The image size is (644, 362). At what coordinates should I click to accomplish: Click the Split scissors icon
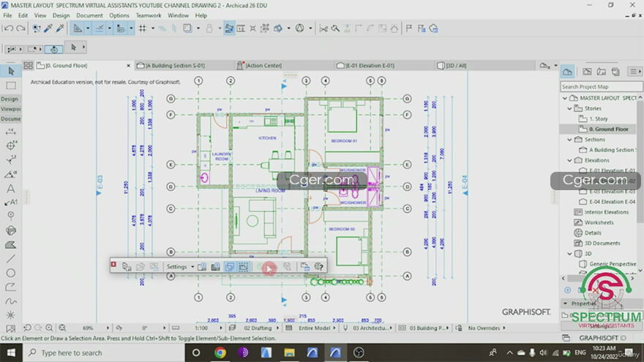click(x=323, y=29)
